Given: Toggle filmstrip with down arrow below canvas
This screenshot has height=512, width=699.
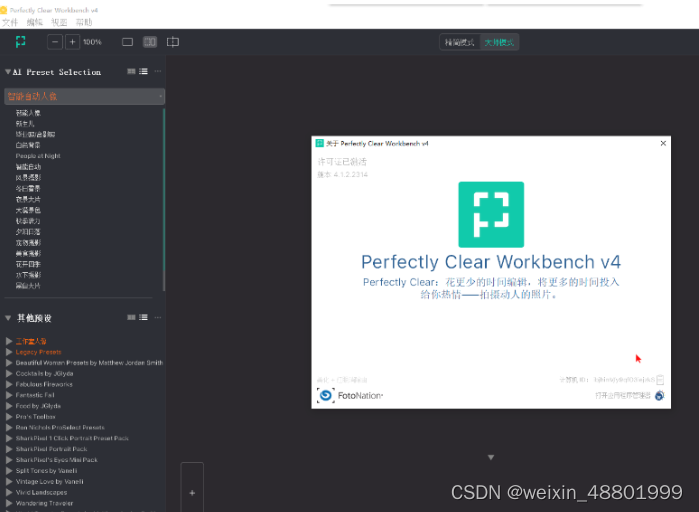Looking at the screenshot, I should pyautogui.click(x=491, y=457).
